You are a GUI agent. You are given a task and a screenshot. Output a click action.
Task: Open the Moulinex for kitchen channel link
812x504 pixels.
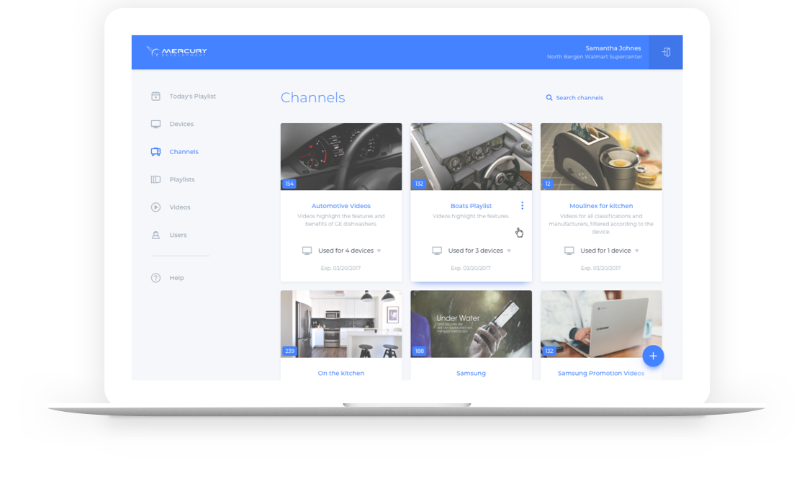pyautogui.click(x=600, y=206)
